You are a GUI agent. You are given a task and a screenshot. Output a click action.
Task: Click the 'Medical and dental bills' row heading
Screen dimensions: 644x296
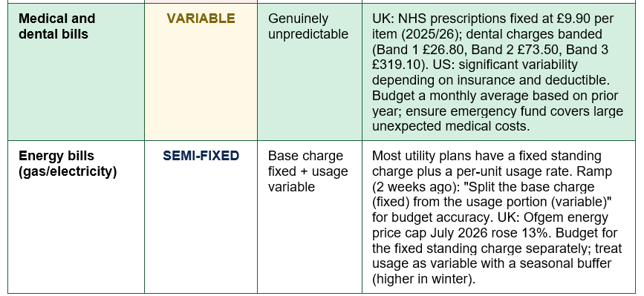click(x=56, y=26)
